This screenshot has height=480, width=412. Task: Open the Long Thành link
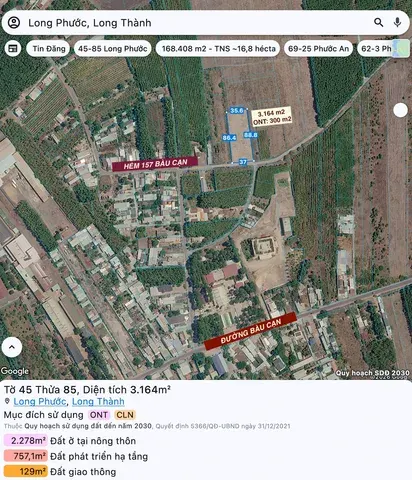pyautogui.click(x=98, y=402)
